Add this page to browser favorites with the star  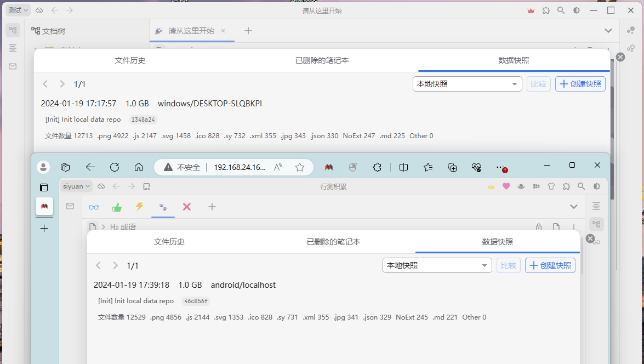(300, 167)
